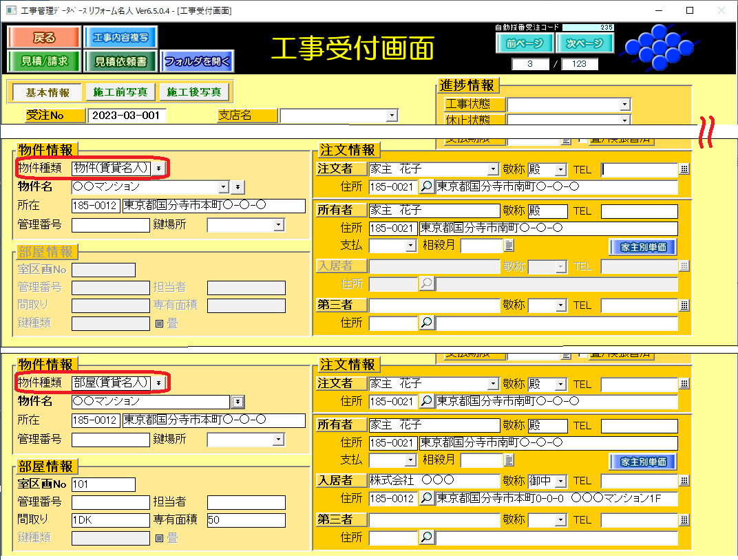Open the 見積/請求 screen

pyautogui.click(x=44, y=61)
